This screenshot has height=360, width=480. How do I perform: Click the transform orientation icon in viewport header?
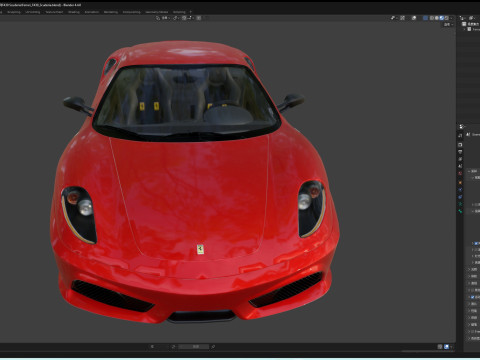157,18
